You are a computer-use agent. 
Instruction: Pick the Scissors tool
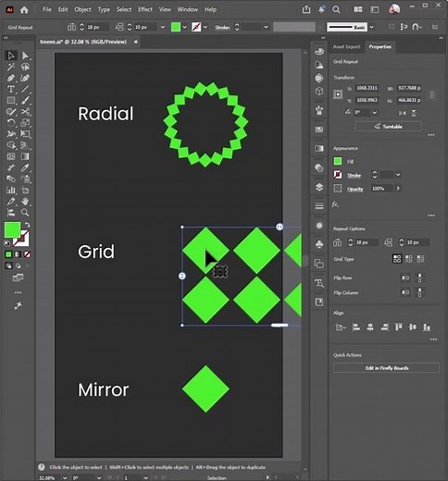[25, 112]
